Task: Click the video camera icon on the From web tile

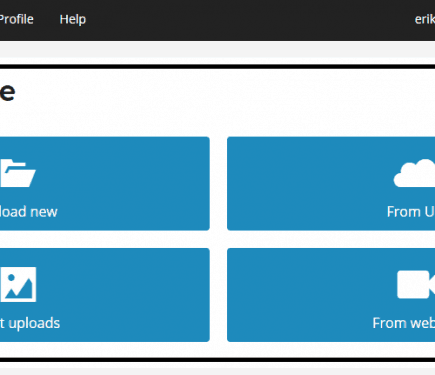Action: click(416, 284)
